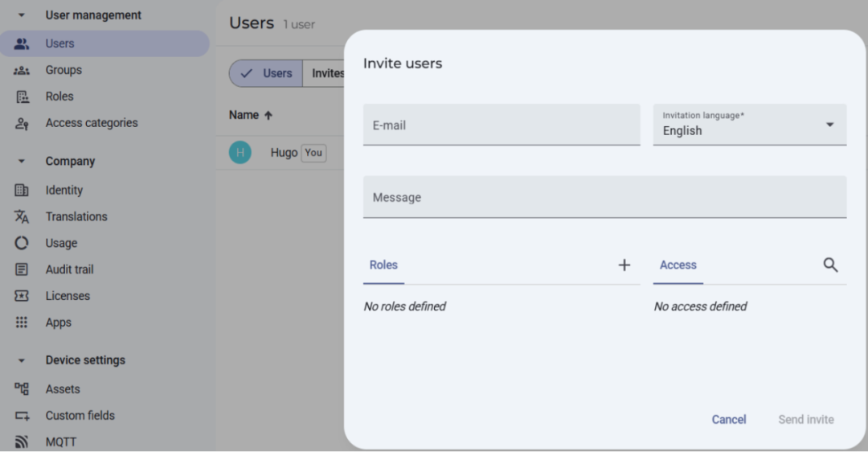Viewport: 868px width, 452px height.
Task: Click the Apps grid icon
Action: [x=22, y=323]
